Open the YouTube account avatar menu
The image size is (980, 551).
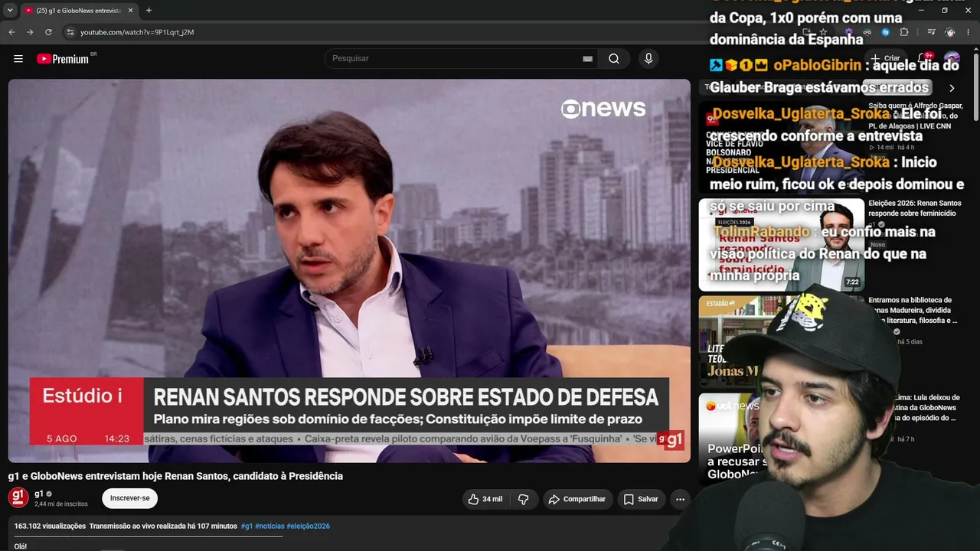pos(952,59)
